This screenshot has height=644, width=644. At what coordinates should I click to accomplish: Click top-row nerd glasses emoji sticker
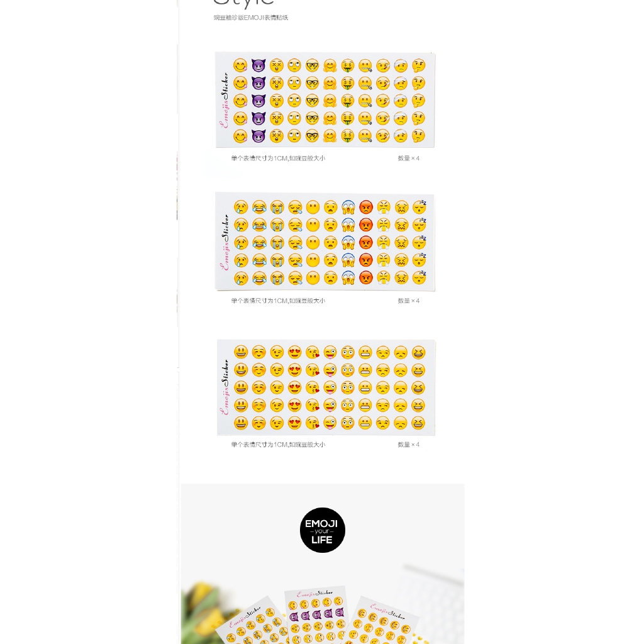tap(312, 65)
